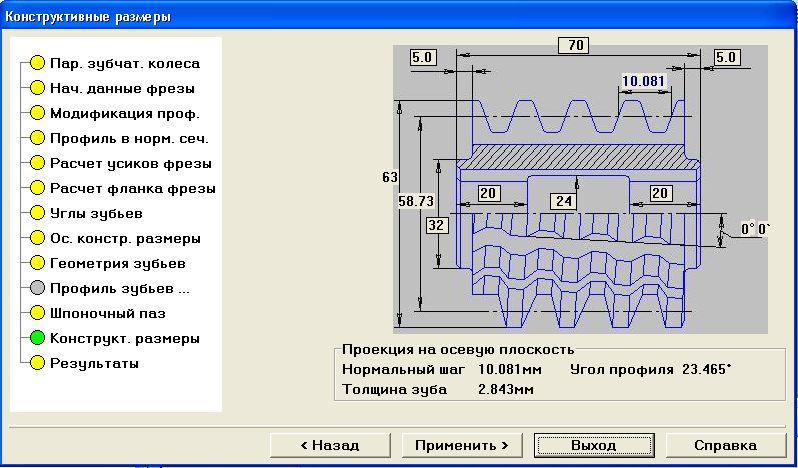Click yellow circle beside Профиль в норм. сеч.
Viewport: 798px width, 468px height.
(37, 138)
